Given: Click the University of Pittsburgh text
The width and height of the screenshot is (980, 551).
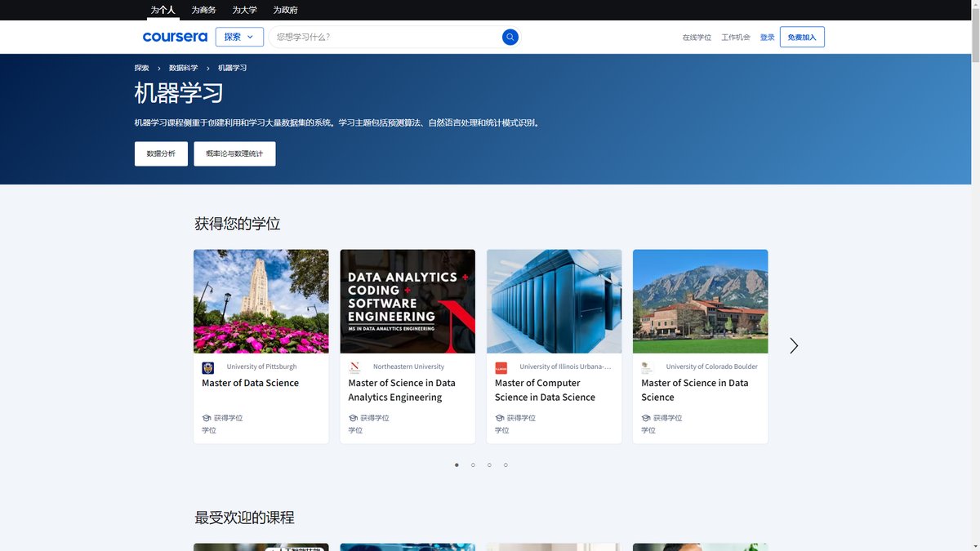Looking at the screenshot, I should (x=261, y=367).
